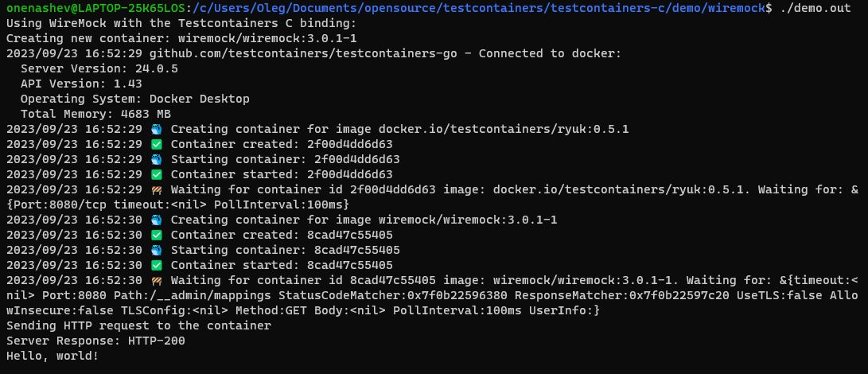Click the 'Operating System: Docker Desktop' line
This screenshot has height=374, width=868.
(135, 99)
